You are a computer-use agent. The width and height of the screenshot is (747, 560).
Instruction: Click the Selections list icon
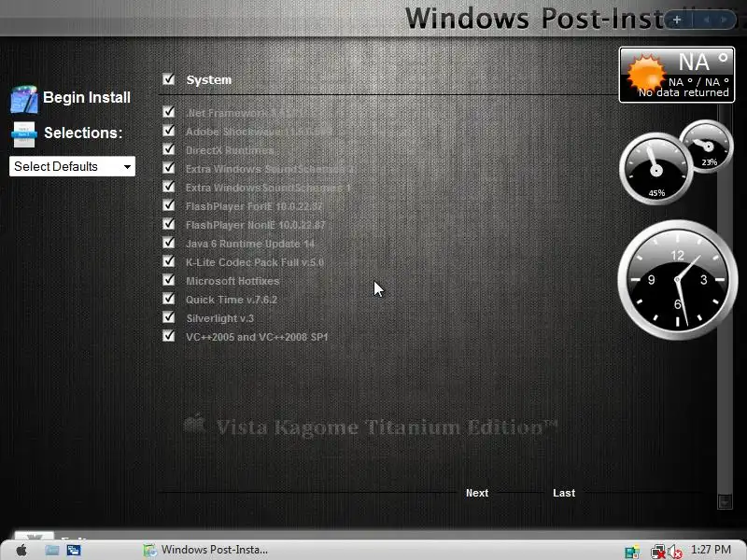(24, 134)
